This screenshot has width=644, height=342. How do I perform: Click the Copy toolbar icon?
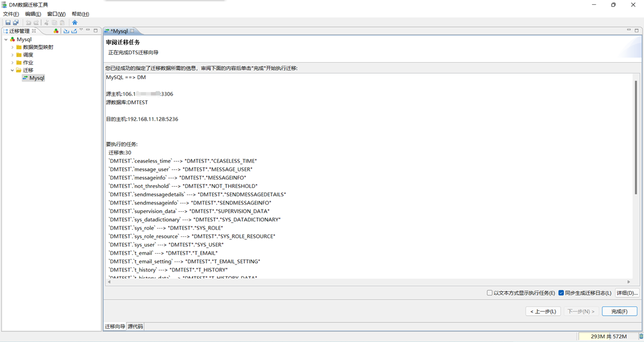tap(54, 23)
